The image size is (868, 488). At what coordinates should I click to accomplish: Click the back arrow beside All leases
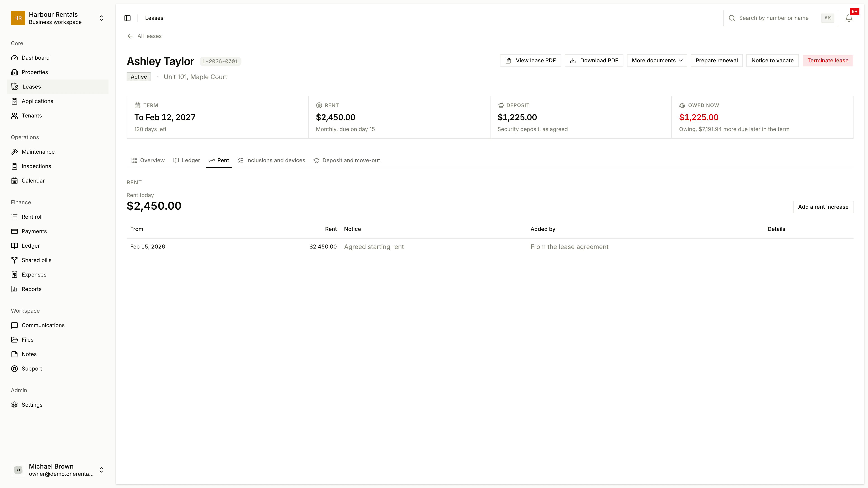point(130,36)
